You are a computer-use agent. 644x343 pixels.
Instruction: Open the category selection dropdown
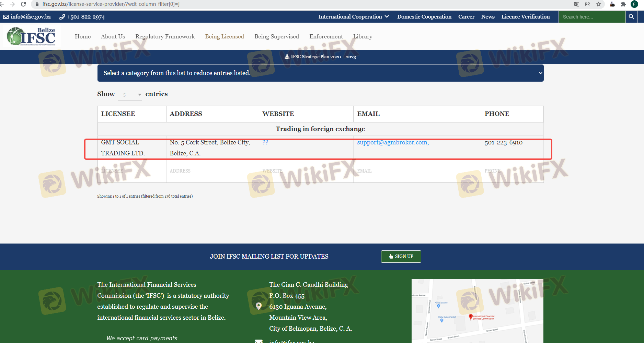tap(320, 73)
